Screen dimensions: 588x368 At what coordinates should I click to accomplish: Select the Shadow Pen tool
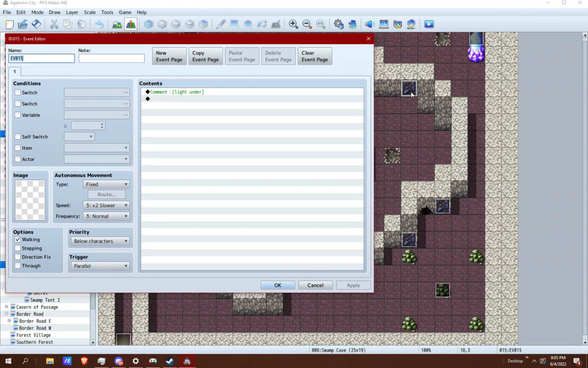[x=276, y=24]
